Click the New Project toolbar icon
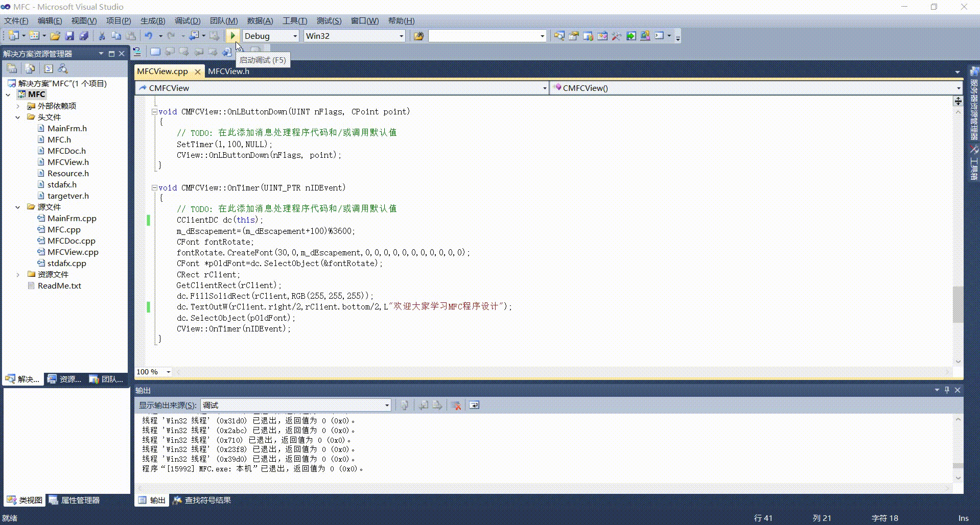Viewport: 980px width, 525px height. pos(14,36)
